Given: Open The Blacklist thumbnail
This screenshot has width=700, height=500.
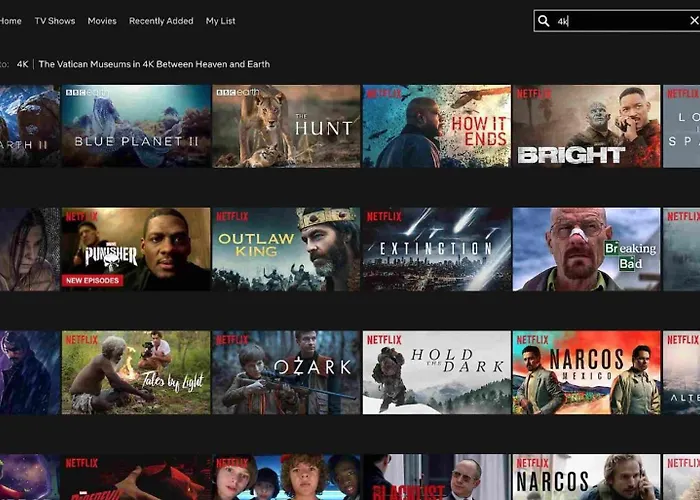Looking at the screenshot, I should (437, 477).
